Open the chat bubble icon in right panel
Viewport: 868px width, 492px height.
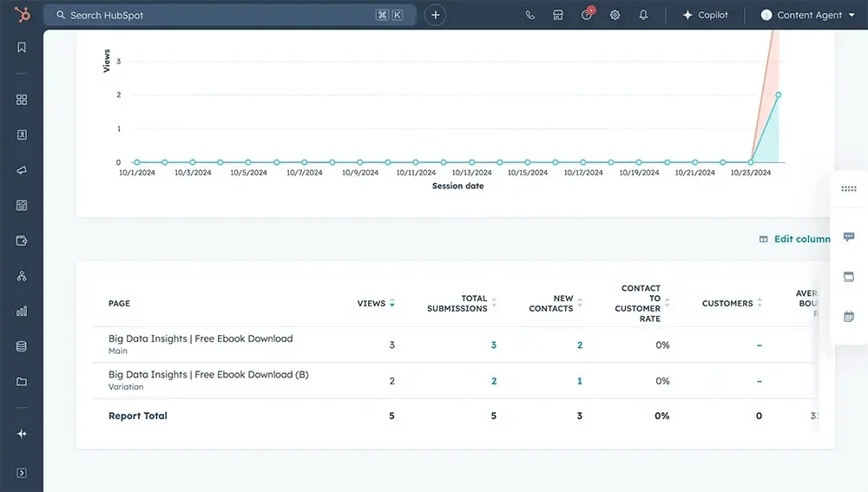849,237
